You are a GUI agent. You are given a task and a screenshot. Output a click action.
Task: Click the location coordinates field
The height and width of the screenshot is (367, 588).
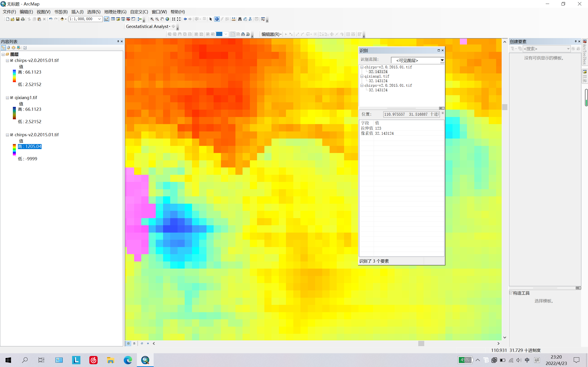[411, 114]
